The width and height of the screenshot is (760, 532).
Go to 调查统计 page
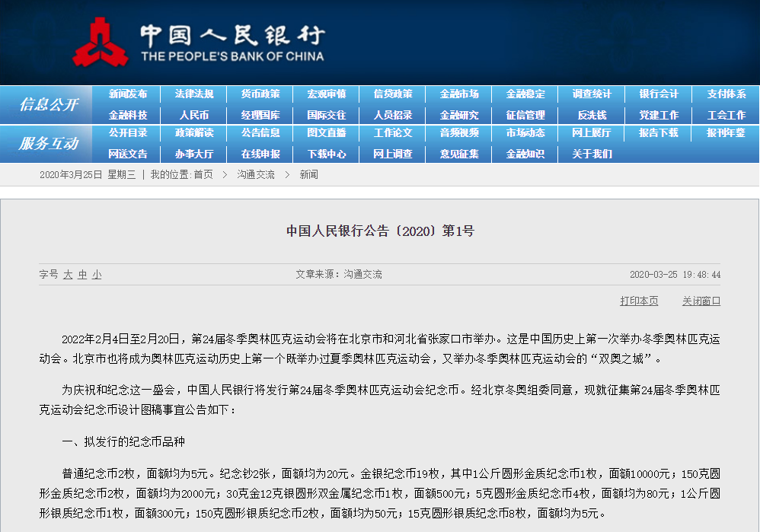[592, 94]
